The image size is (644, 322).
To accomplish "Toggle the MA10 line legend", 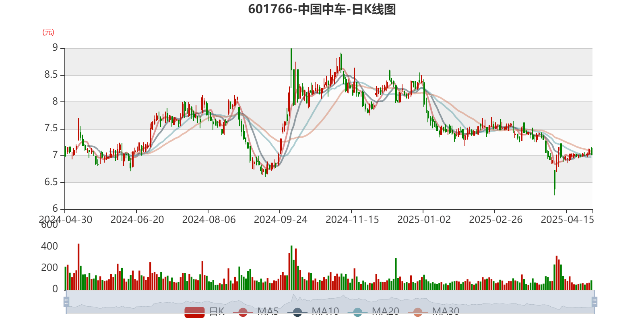I will pyautogui.click(x=313, y=312).
